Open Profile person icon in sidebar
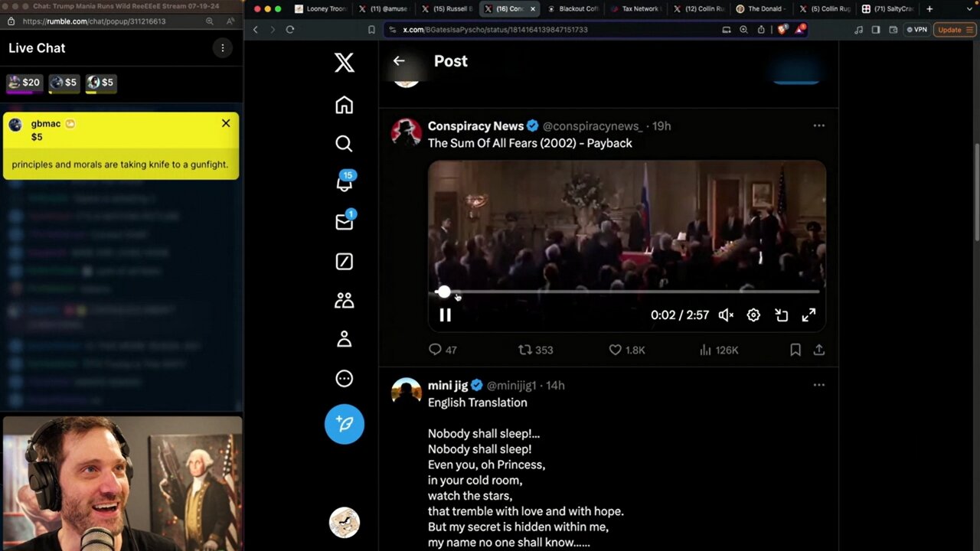980x551 pixels. click(344, 339)
